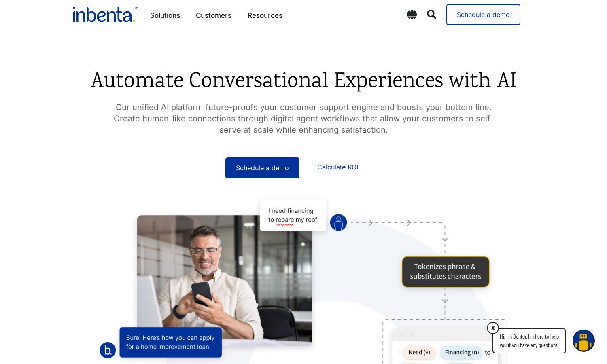
Task: Click the blue user avatar icon
Action: (338, 222)
